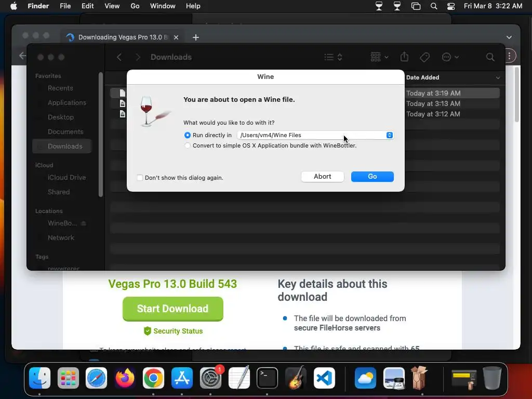Go forward in Finder Downloads window

pos(138,57)
